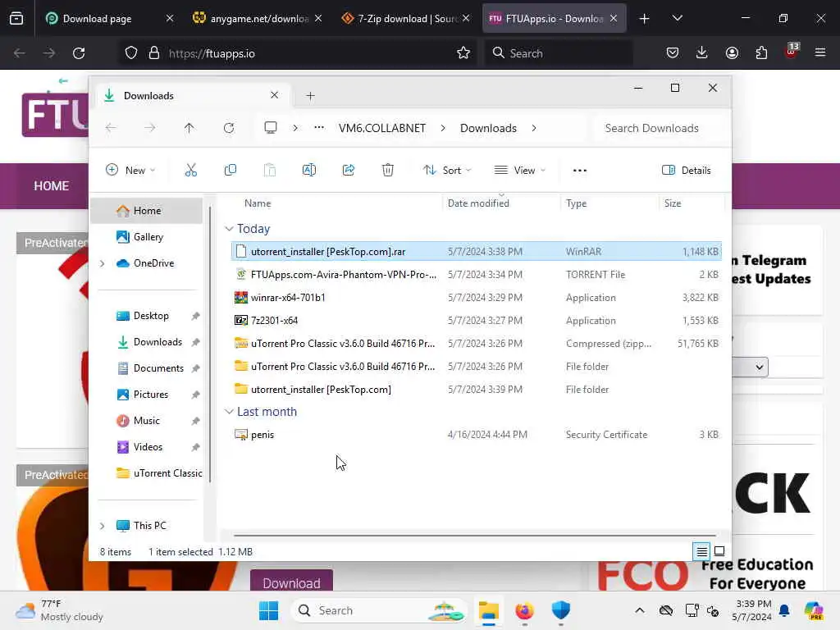Open Firefox application hamburger menu
The image size is (840, 630).
(x=820, y=53)
